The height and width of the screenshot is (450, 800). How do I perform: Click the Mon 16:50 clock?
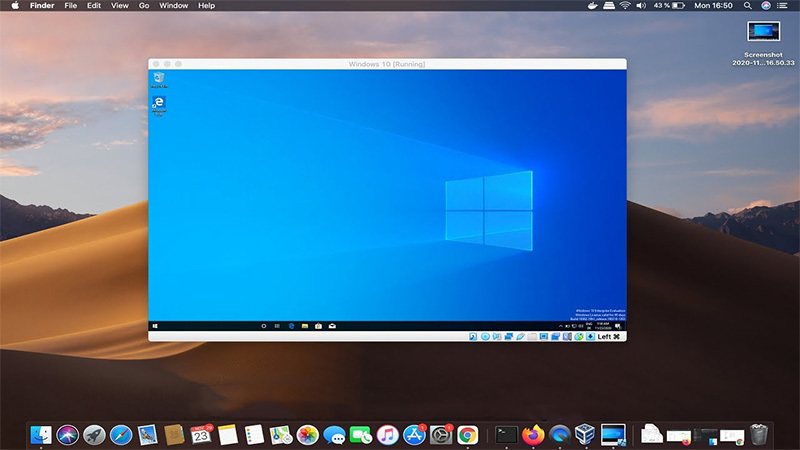click(713, 6)
